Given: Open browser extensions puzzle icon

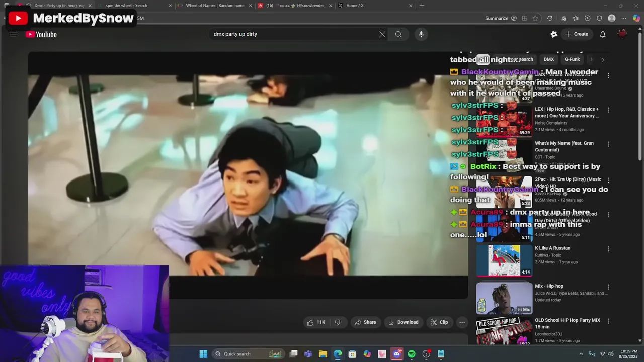Looking at the screenshot, I should (x=550, y=18).
